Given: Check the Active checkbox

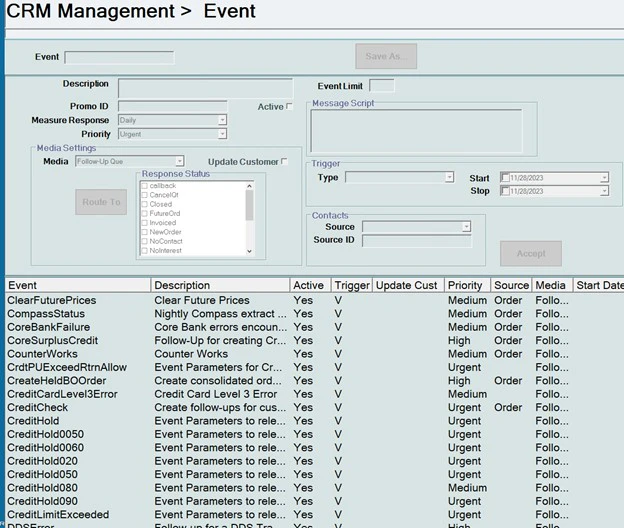Looking at the screenshot, I should coord(289,106).
